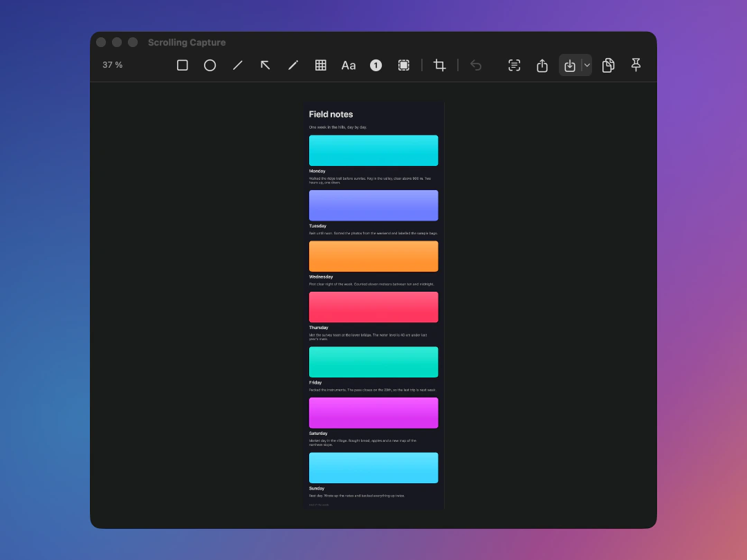Run text recognition on capture
Viewport: 747px width, 560px height.
click(514, 65)
